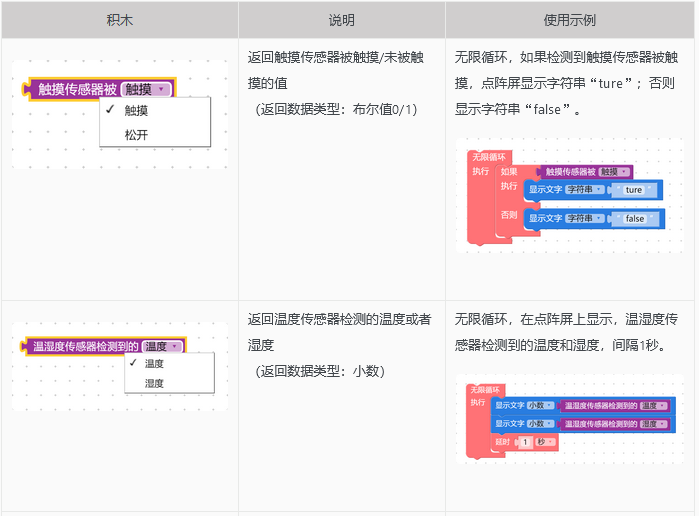Click the 触摸传感器被 purple block
Image resolution: width=699 pixels, height=516 pixels.
(99, 89)
